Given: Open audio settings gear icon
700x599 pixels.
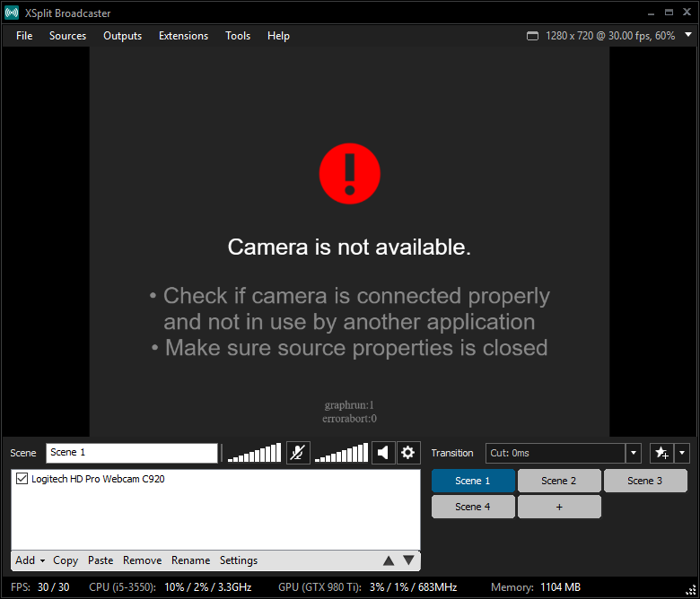Looking at the screenshot, I should click(407, 453).
